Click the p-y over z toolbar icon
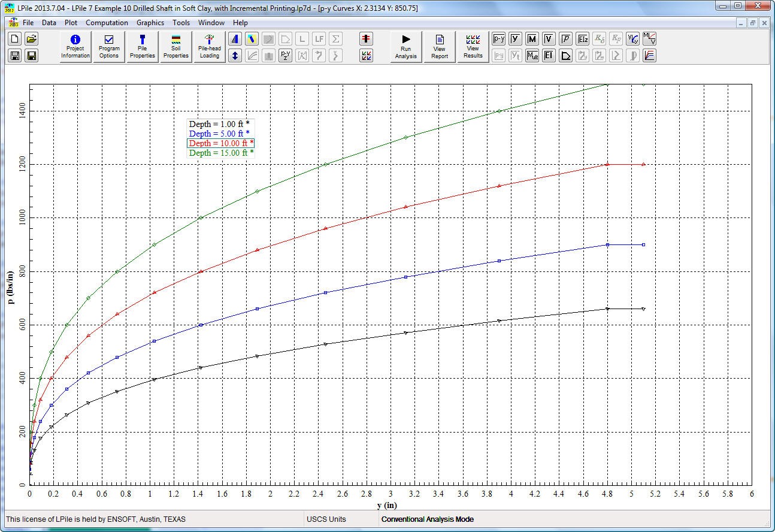This screenshot has width=775, height=532. (x=286, y=56)
